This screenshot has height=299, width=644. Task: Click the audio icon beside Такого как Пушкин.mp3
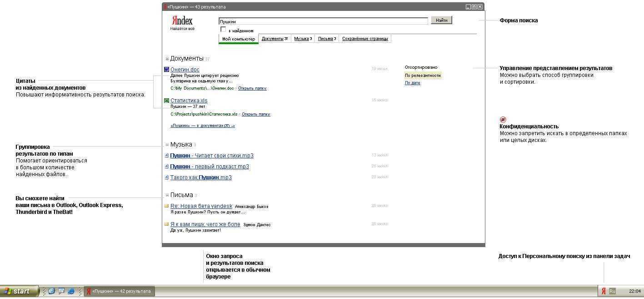tap(166, 177)
